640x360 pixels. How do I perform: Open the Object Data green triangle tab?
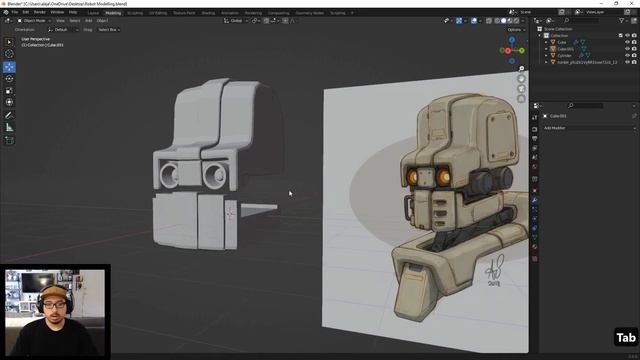pyautogui.click(x=535, y=238)
